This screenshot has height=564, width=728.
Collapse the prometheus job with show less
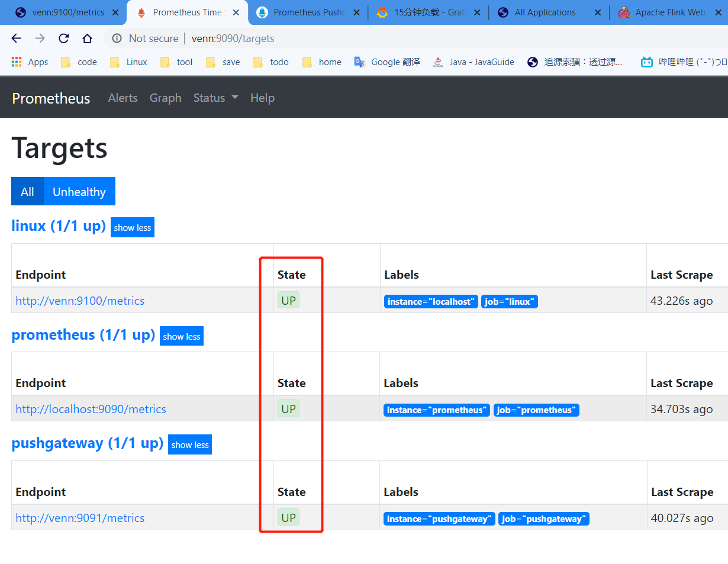pyautogui.click(x=181, y=336)
